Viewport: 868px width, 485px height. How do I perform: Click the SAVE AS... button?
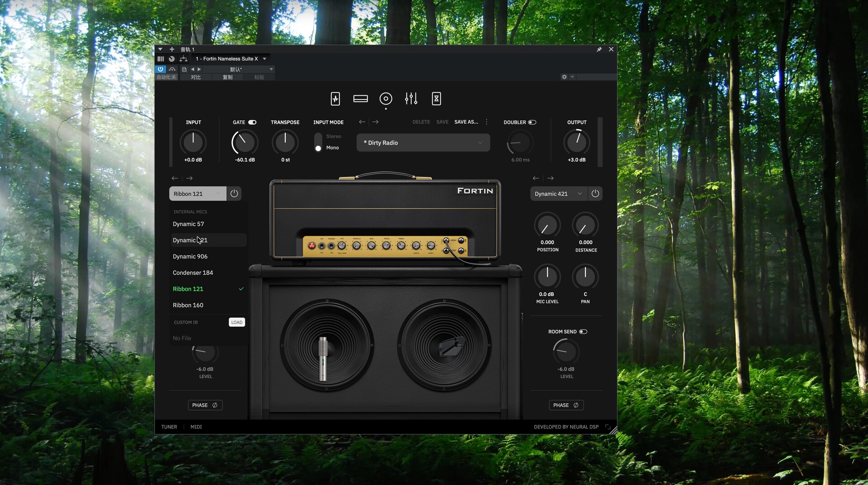click(466, 122)
